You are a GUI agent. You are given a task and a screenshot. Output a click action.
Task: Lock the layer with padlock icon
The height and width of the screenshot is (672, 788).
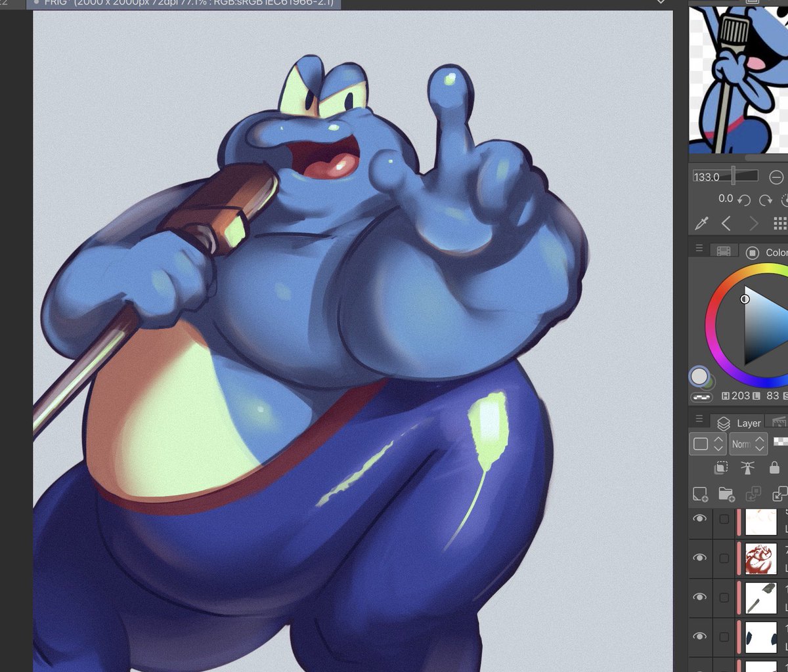point(774,467)
